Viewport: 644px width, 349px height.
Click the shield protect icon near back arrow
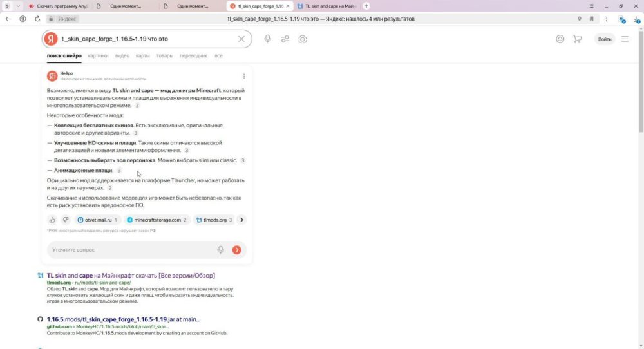[x=23, y=19]
